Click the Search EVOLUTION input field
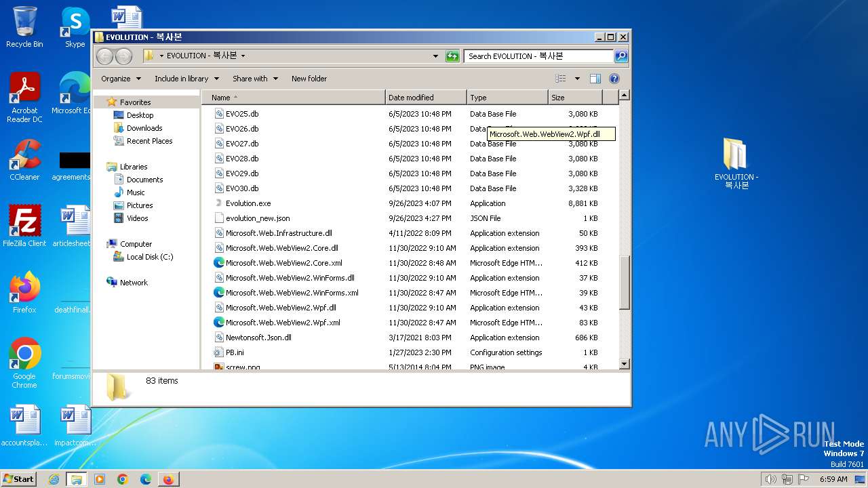The image size is (868, 488). click(539, 56)
